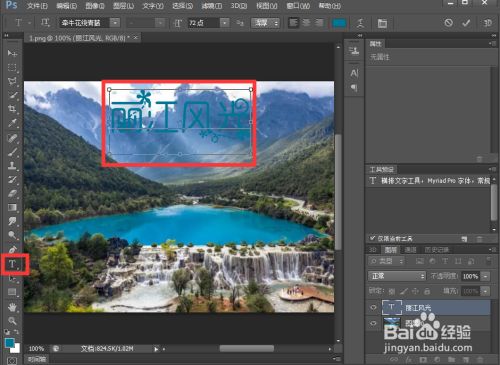The width and height of the screenshot is (500, 365).
Task: Hide the 丽江风光 text layer
Action: tap(373, 307)
